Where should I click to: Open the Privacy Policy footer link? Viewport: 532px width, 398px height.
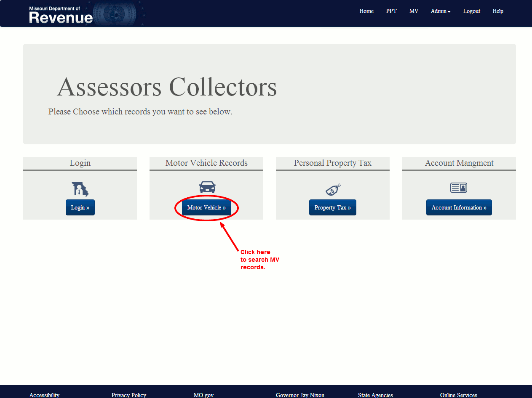[x=128, y=395]
